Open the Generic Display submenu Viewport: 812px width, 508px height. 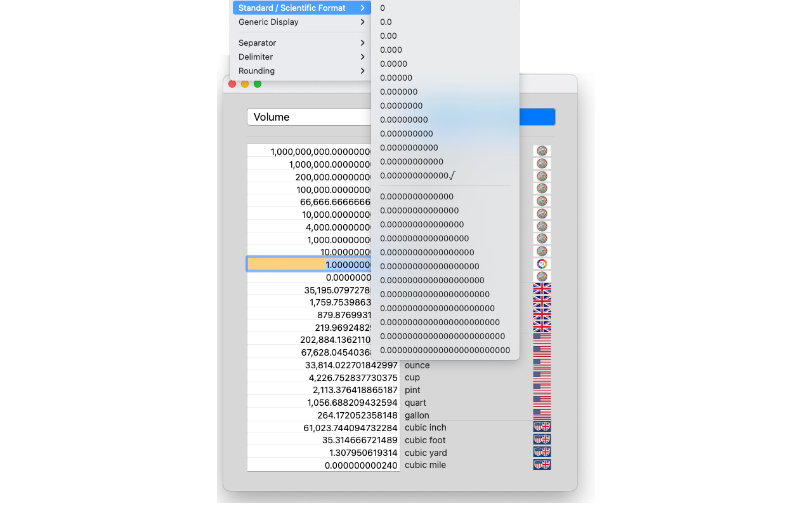[301, 22]
